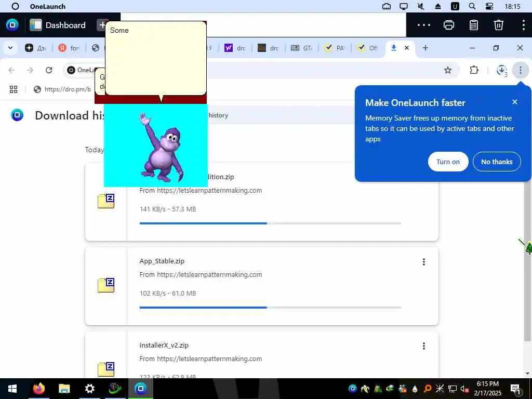Open InstallerX_v2.zip more actions menu
The width and height of the screenshot is (532, 399).
(x=424, y=345)
